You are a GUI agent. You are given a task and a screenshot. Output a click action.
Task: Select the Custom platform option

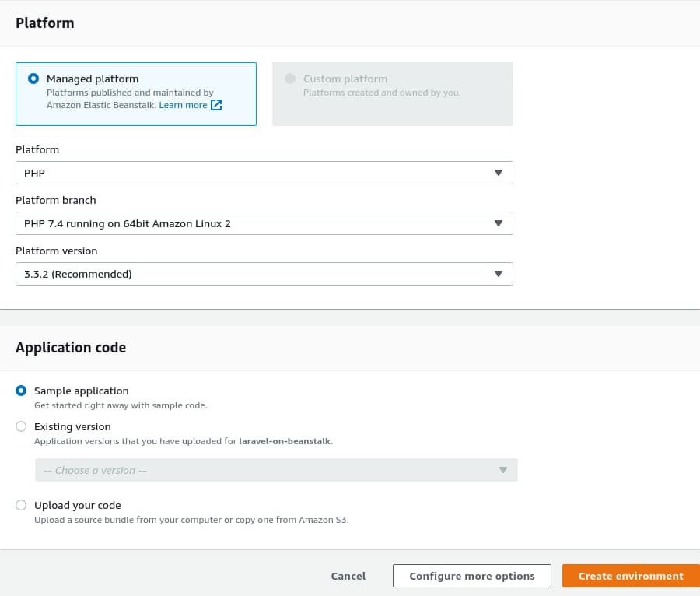(x=289, y=78)
